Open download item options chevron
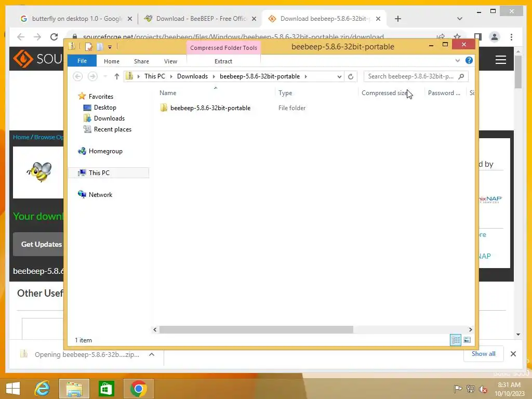The image size is (532, 399). tap(152, 354)
